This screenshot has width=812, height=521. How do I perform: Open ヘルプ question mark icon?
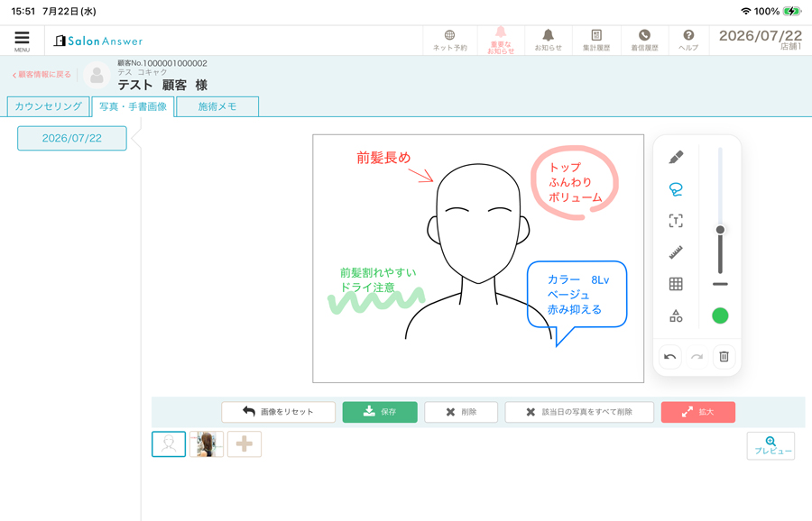(x=688, y=41)
